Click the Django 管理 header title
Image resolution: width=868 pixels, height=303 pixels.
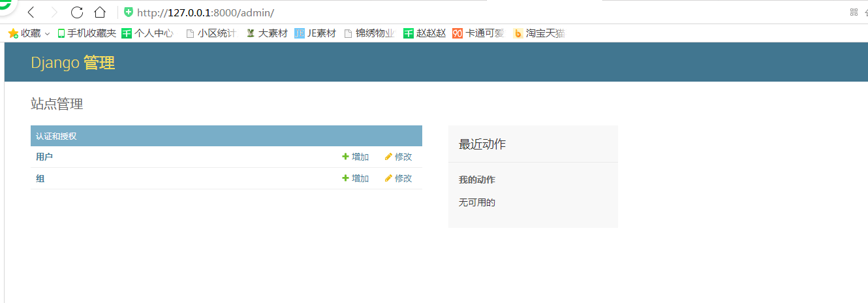[73, 63]
